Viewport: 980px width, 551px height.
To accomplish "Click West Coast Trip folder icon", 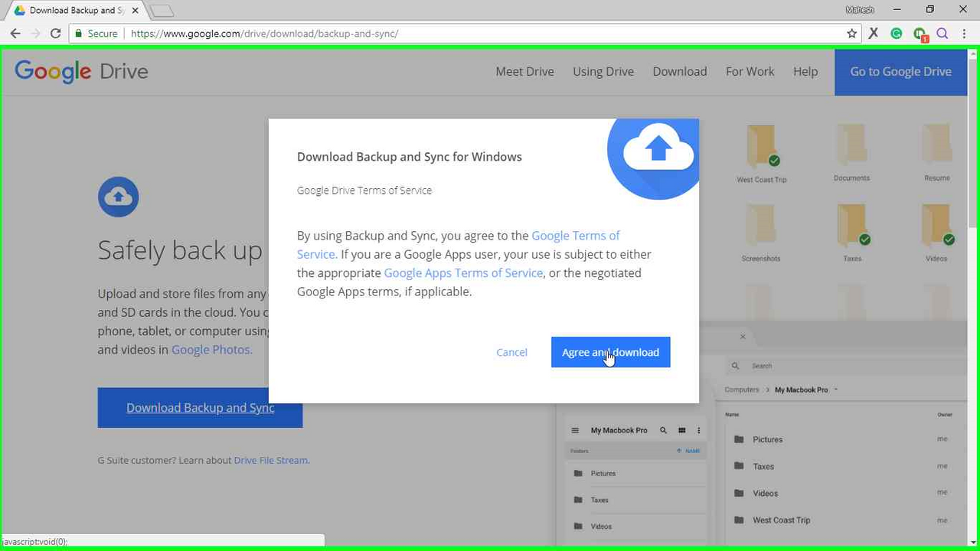I will point(761,145).
